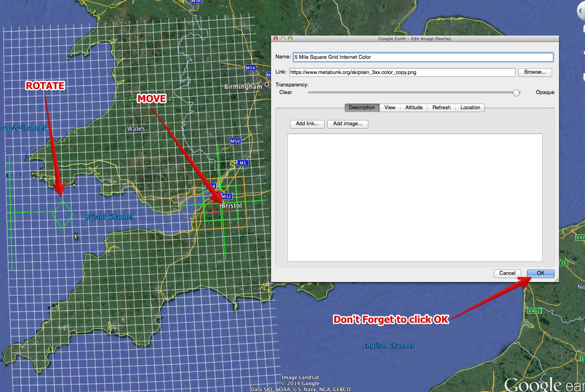Viewport: 585px width, 392px height.
Task: Click the Add link button
Action: click(307, 124)
